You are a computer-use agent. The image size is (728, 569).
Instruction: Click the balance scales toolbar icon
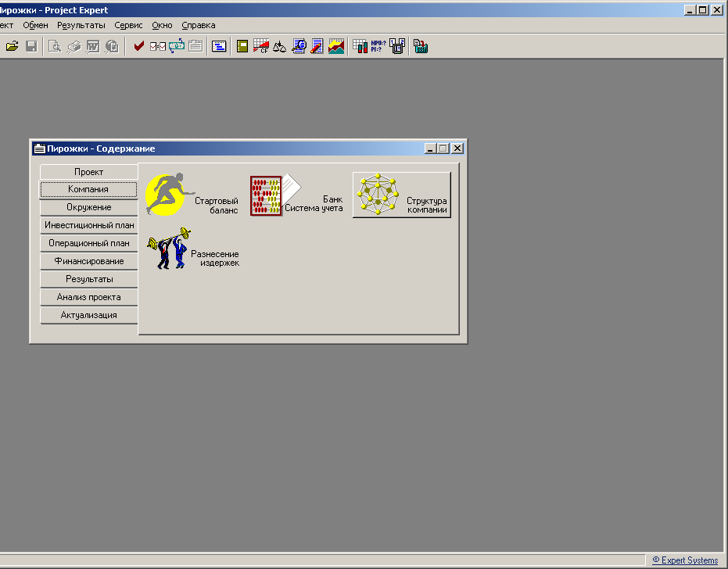coord(279,46)
